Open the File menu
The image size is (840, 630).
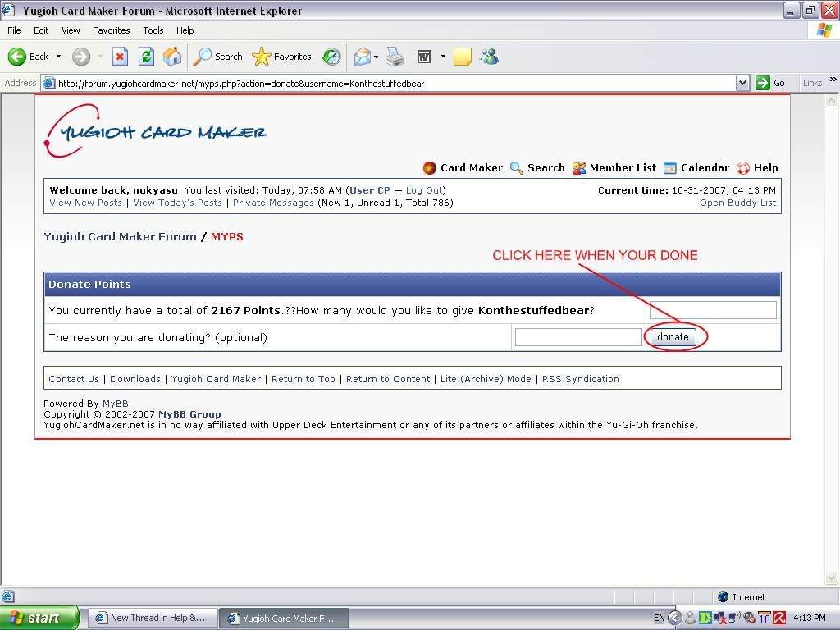pos(13,30)
